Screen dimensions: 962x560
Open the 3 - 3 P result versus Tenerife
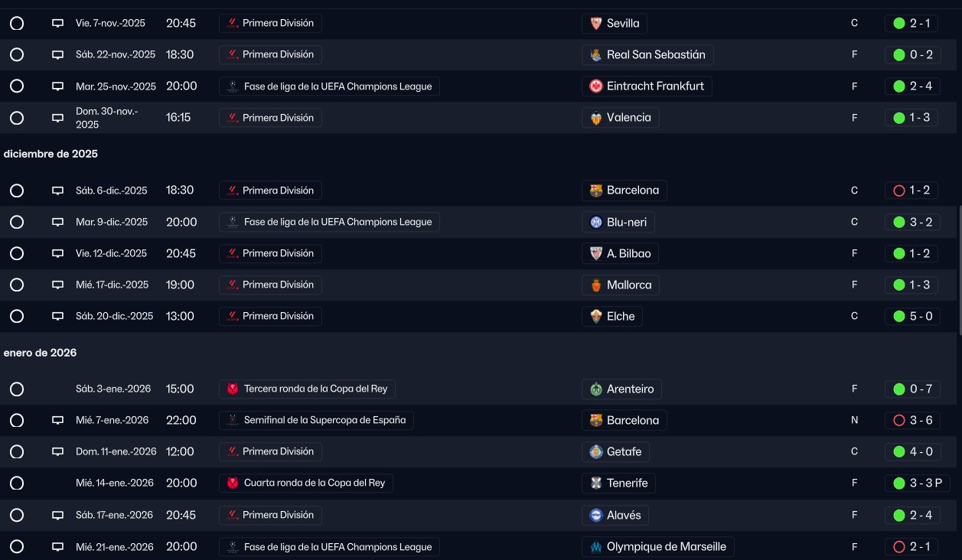pos(917,483)
